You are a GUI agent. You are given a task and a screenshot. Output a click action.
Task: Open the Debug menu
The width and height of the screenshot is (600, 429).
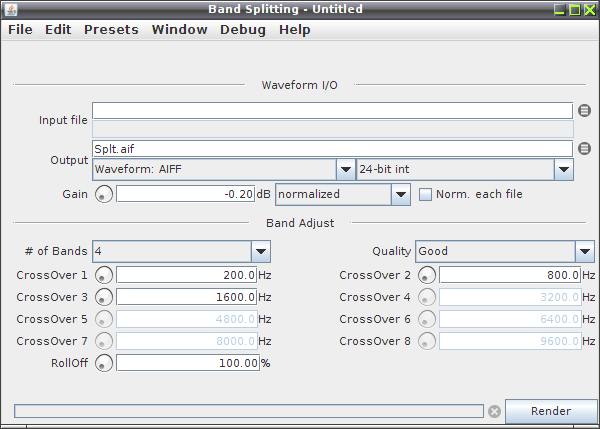pos(243,30)
